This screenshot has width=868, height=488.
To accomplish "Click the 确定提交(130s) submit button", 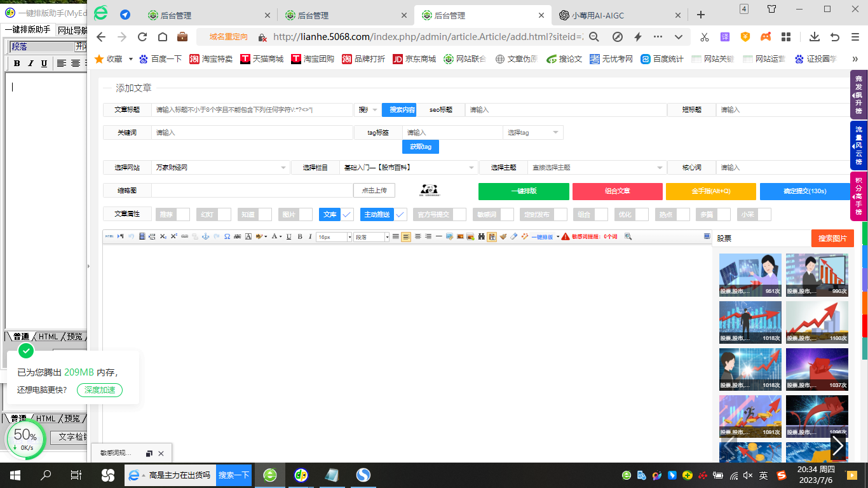I will click(804, 191).
